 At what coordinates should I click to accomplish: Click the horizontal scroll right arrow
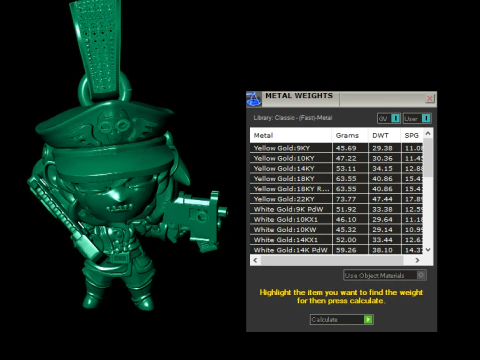417,260
